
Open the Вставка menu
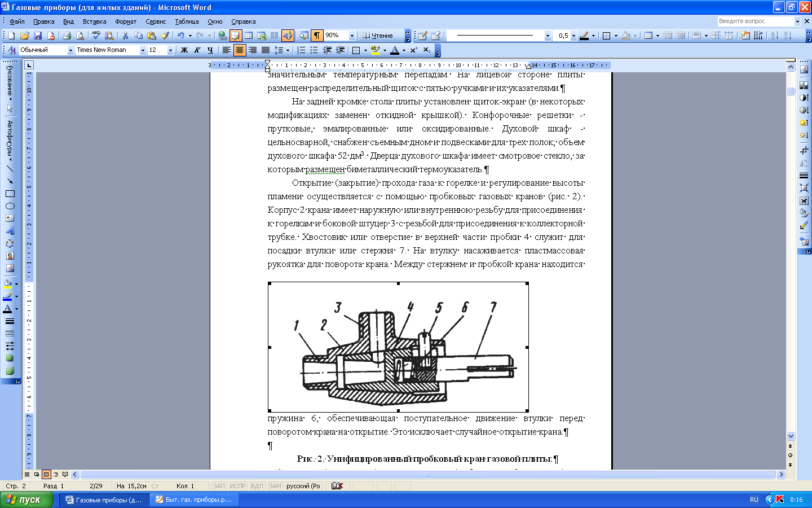(94, 21)
